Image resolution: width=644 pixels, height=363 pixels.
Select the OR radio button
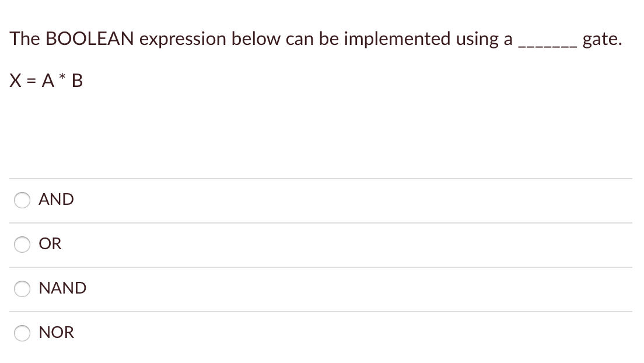click(x=22, y=245)
